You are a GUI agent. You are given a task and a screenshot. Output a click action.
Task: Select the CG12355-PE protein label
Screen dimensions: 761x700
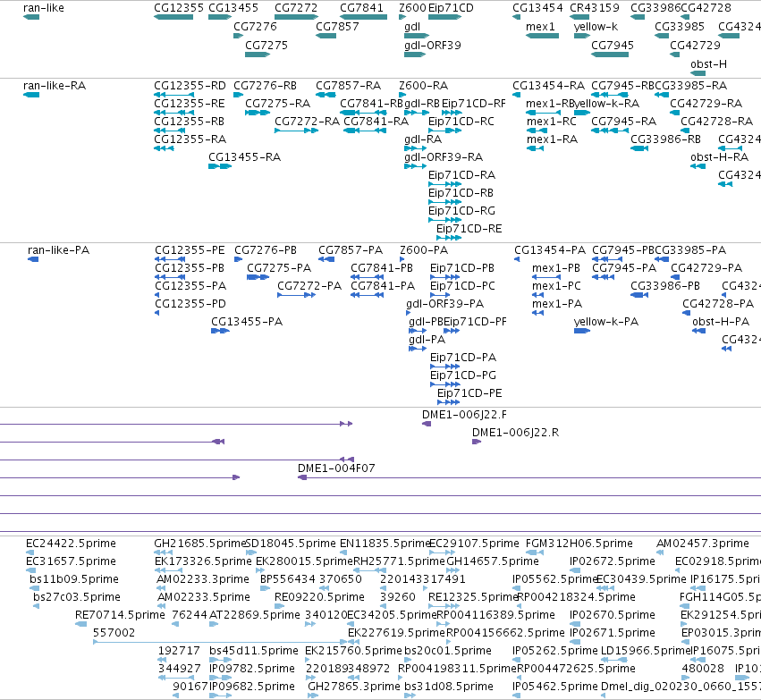(190, 250)
